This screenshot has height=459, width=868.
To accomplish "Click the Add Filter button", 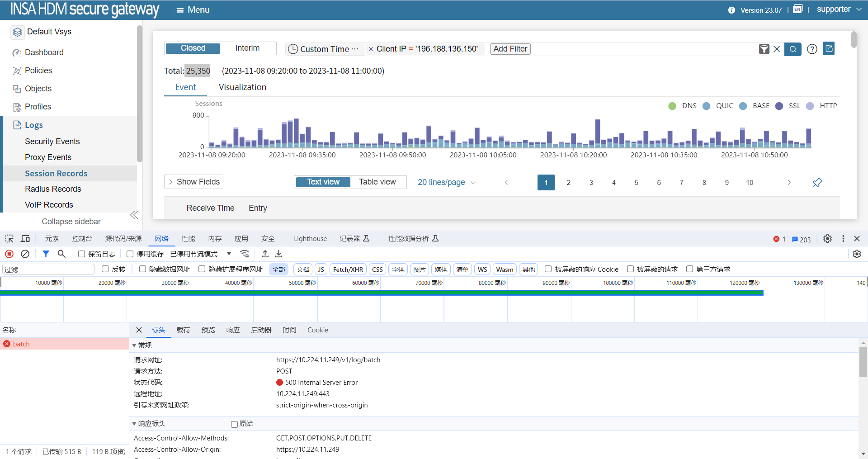I will tap(510, 49).
